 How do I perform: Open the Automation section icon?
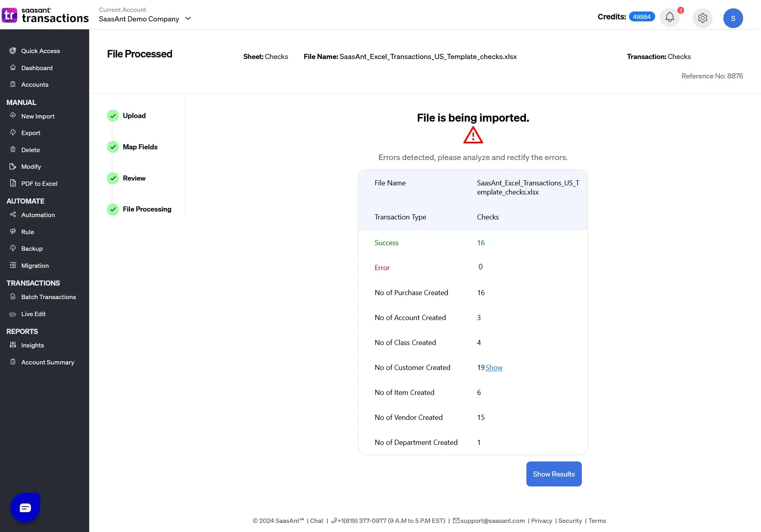(x=13, y=214)
